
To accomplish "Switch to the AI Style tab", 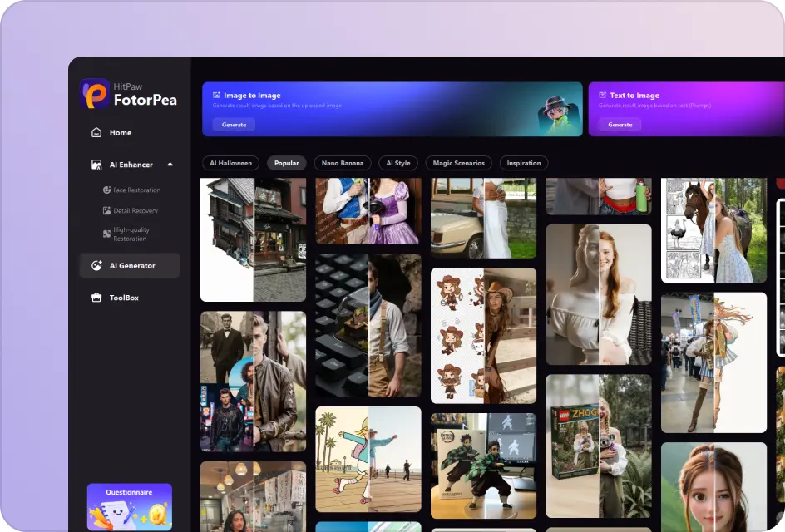I will click(x=397, y=163).
